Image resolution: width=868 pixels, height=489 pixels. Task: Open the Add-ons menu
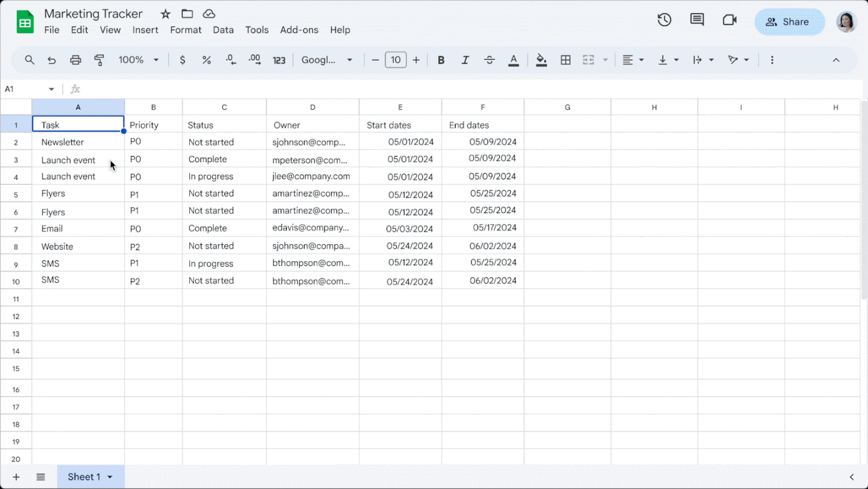click(299, 30)
